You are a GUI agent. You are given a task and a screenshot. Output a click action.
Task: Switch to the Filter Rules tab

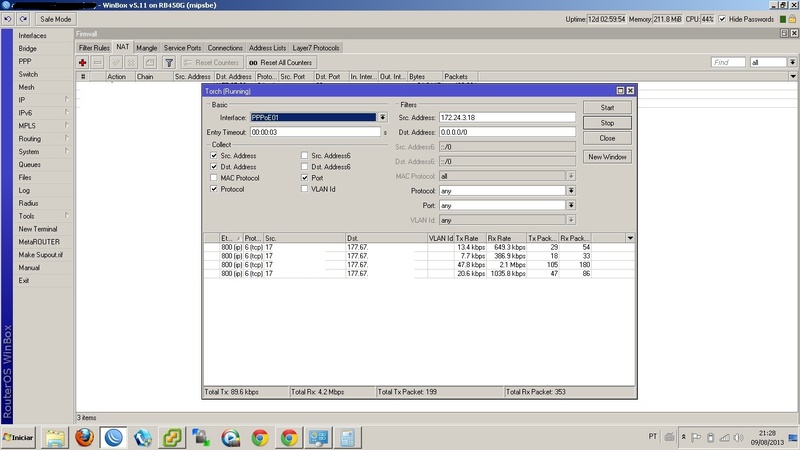94,47
